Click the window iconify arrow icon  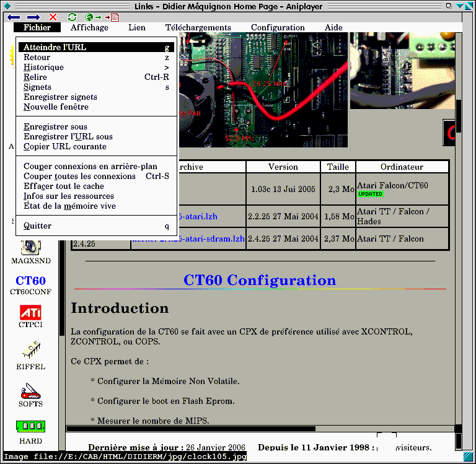coord(461,6)
